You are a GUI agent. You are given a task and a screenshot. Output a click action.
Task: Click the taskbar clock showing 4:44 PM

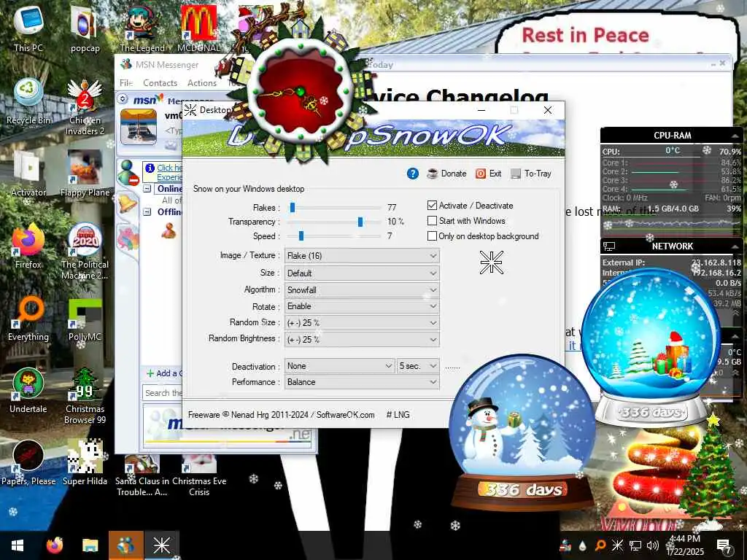click(x=685, y=545)
